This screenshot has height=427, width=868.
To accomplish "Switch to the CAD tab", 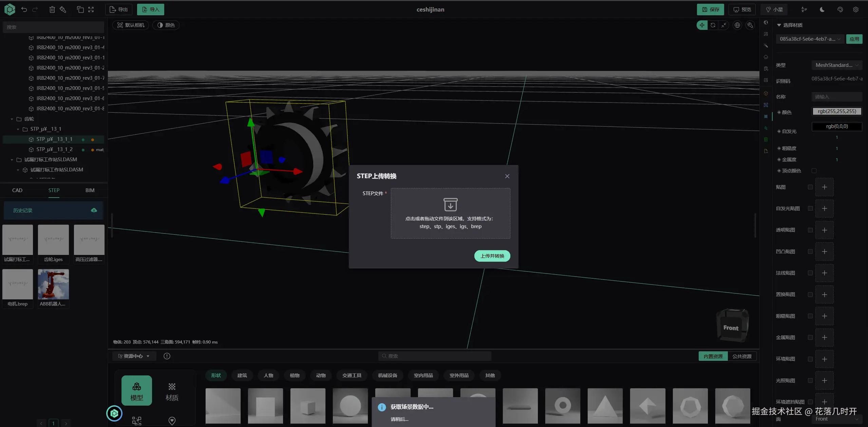I will [17, 190].
